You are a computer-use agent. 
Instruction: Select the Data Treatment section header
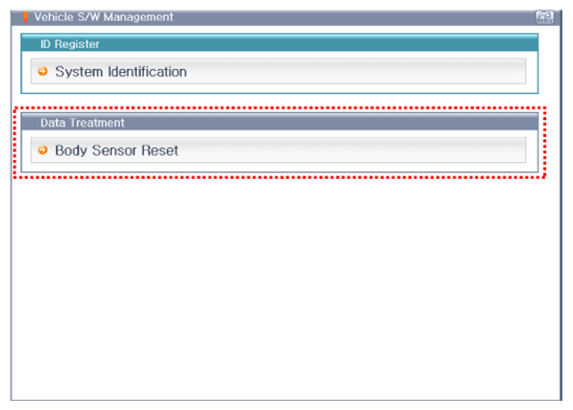tap(280, 122)
